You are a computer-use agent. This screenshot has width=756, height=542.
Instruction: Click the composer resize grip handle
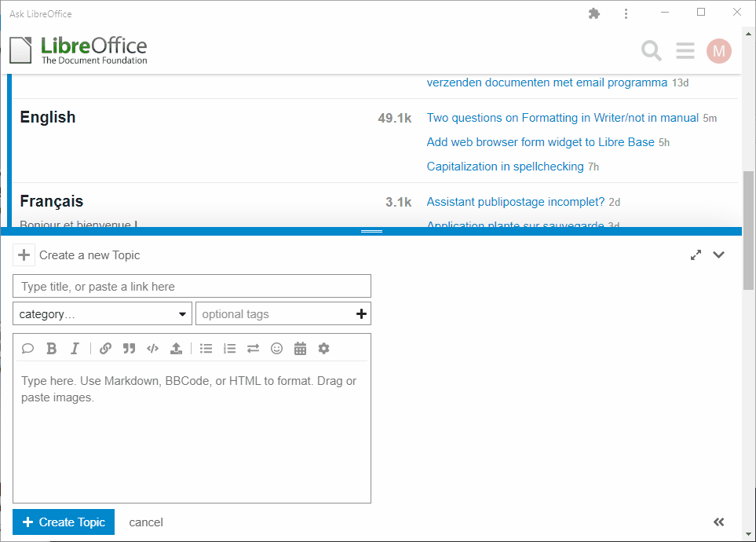(371, 231)
